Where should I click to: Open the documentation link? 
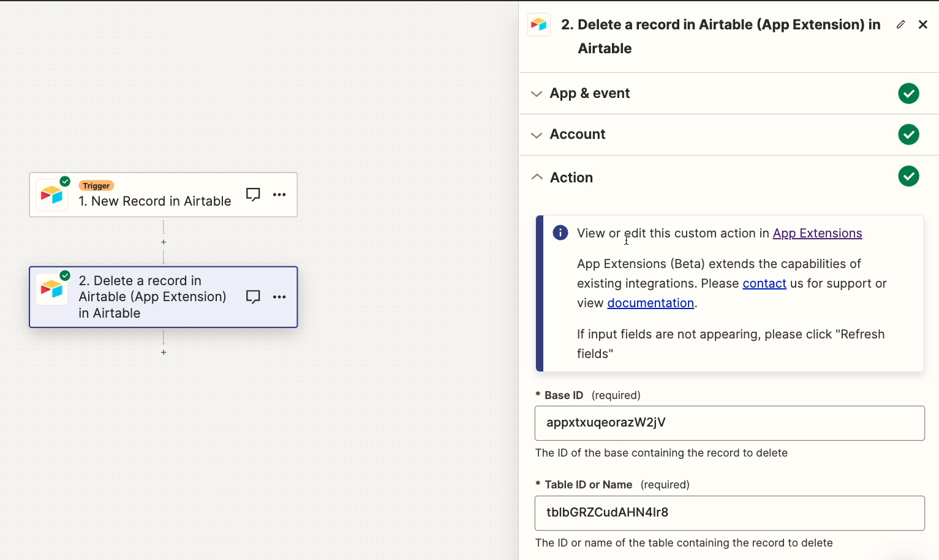[651, 303]
